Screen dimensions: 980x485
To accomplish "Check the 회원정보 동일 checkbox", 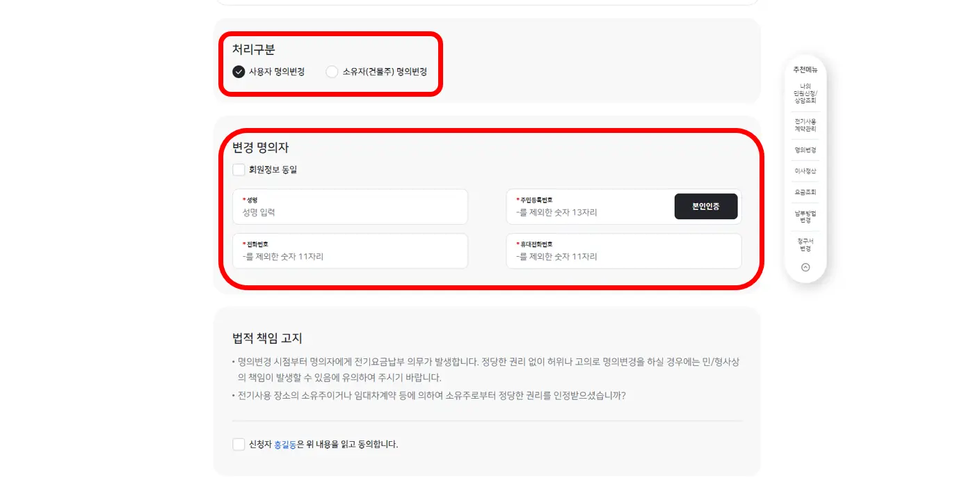I will coord(239,169).
